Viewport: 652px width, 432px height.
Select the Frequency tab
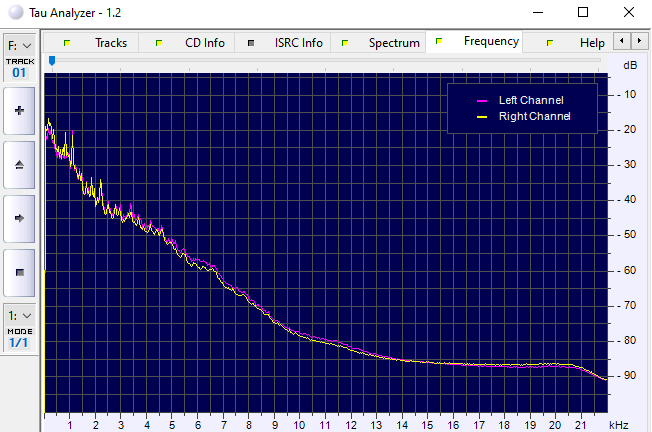coord(474,42)
